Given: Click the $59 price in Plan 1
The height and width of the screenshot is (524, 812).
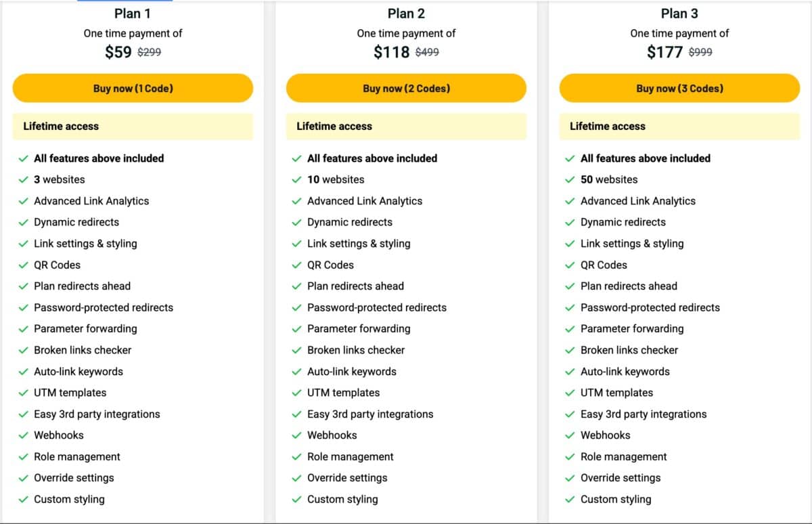Looking at the screenshot, I should pyautogui.click(x=118, y=52).
